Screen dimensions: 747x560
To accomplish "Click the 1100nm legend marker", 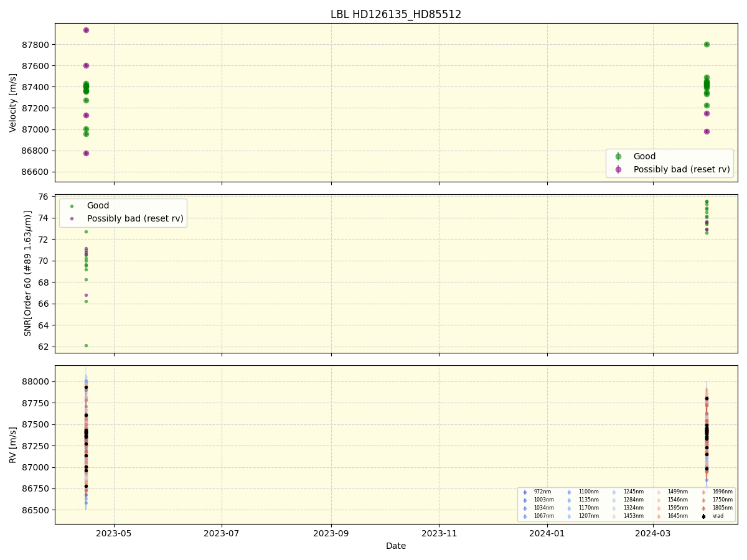I will pos(569,492).
